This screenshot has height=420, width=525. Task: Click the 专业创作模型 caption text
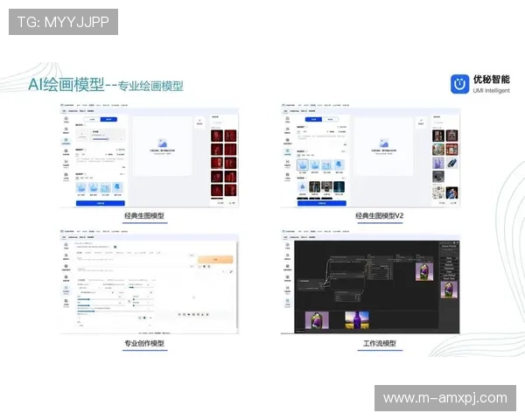(144, 343)
